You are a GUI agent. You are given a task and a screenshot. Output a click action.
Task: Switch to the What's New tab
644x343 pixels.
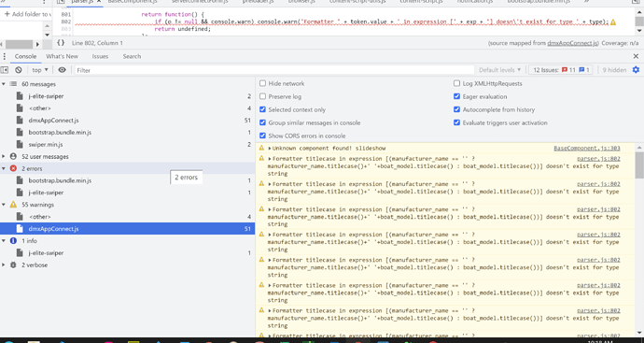click(x=62, y=56)
